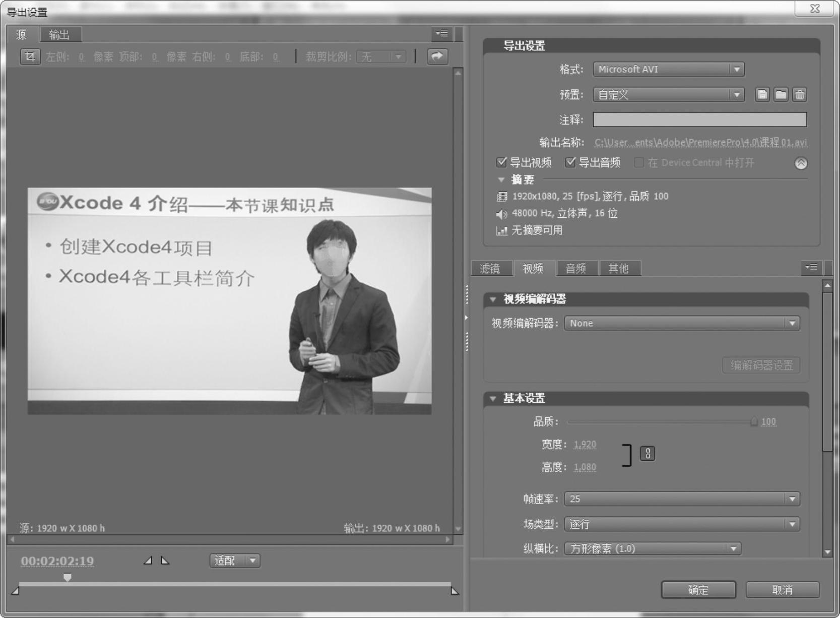Open the 帧速率 25 dropdown
The height and width of the screenshot is (618, 840).
coord(682,499)
